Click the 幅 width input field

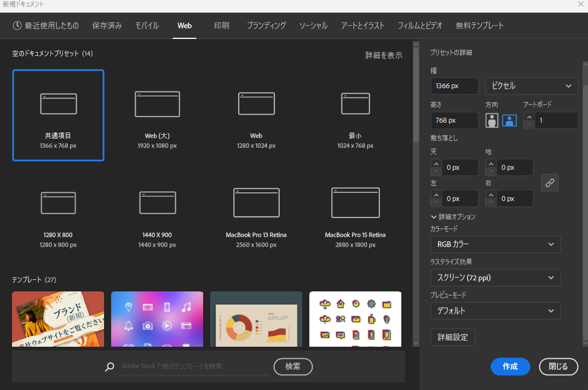454,86
